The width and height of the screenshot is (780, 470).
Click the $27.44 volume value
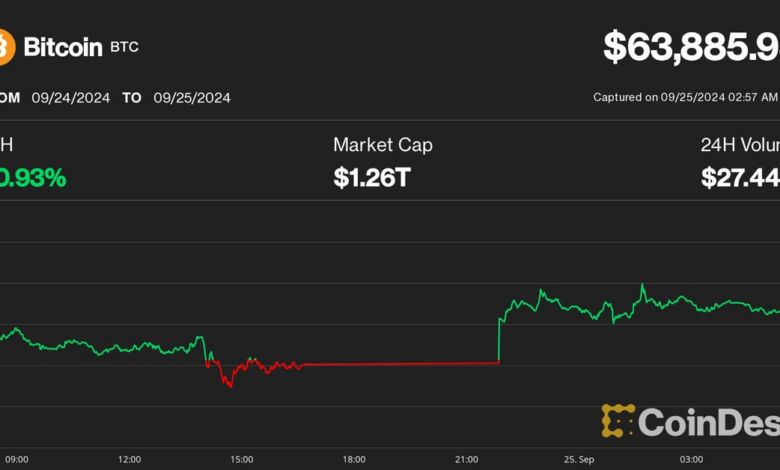click(740, 178)
